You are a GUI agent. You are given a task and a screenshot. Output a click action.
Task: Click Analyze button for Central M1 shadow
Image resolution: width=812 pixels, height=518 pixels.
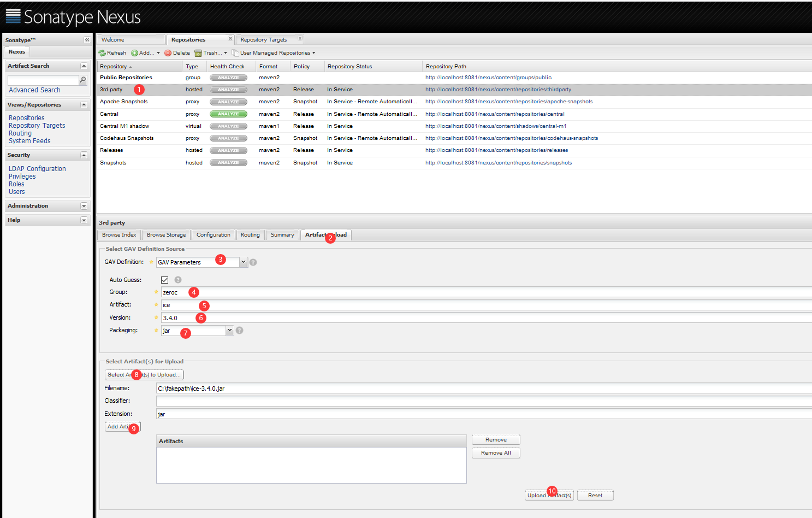[x=228, y=126]
